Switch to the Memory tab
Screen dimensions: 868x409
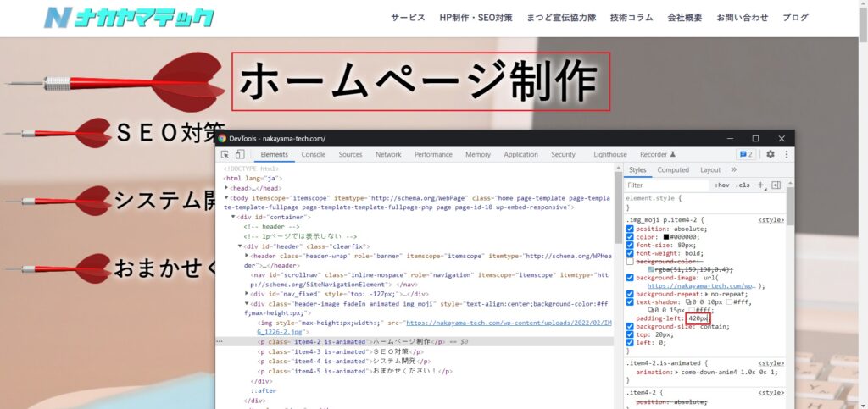478,155
